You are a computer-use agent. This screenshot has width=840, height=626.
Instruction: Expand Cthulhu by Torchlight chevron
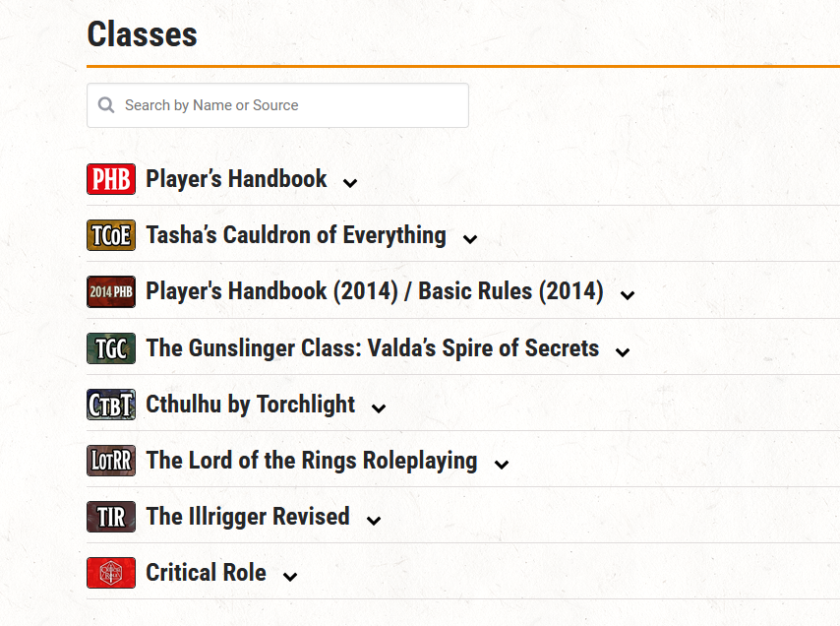379,407
